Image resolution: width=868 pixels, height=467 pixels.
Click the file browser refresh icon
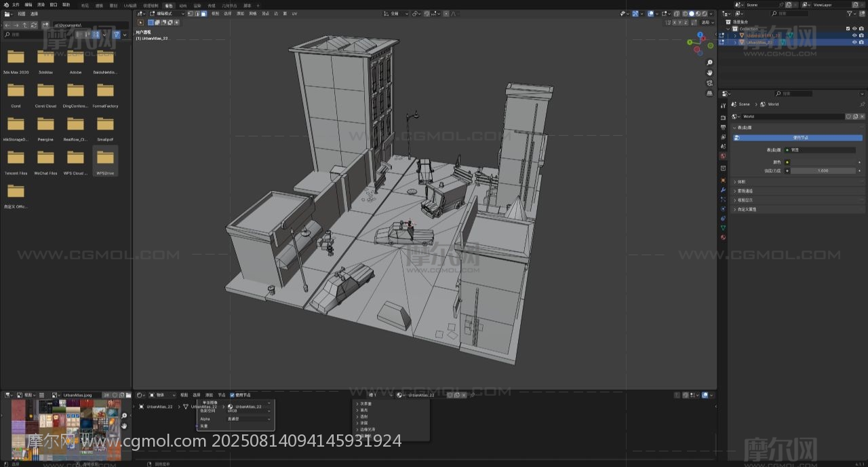34,25
